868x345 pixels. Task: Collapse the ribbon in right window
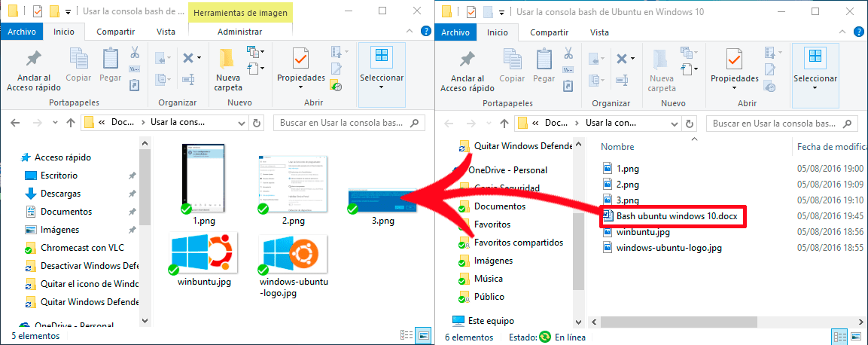pos(844,32)
